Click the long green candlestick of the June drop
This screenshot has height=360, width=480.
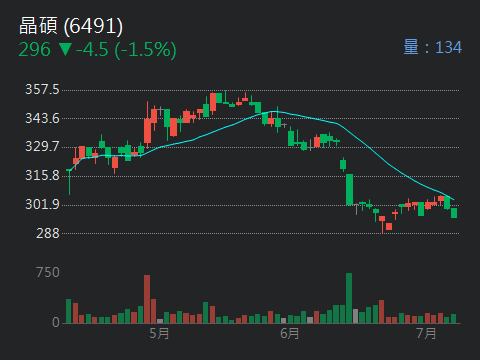(349, 189)
